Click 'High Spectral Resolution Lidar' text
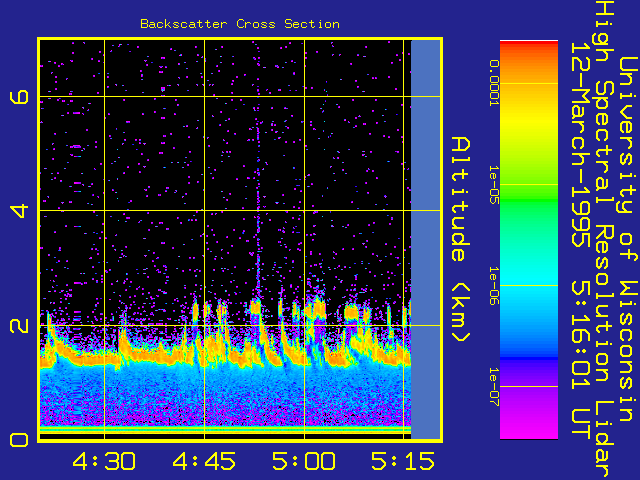This screenshot has height=480, width=640. 604,240
